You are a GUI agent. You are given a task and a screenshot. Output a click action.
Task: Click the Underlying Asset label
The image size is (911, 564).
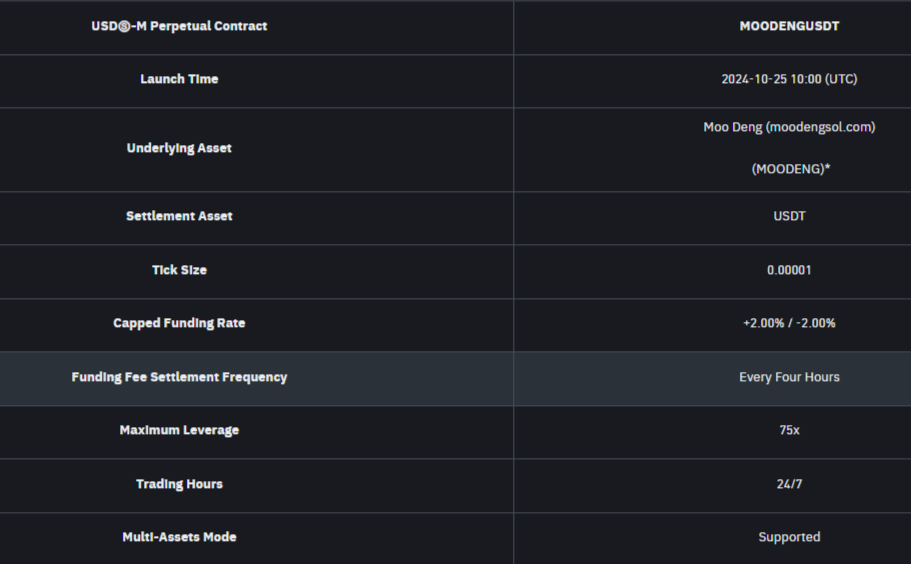pos(179,148)
